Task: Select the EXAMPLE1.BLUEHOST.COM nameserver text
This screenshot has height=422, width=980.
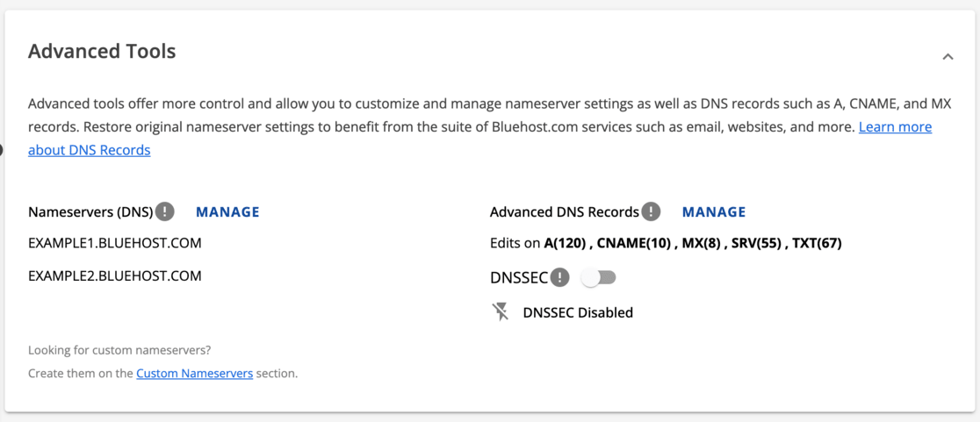Action: [x=115, y=243]
